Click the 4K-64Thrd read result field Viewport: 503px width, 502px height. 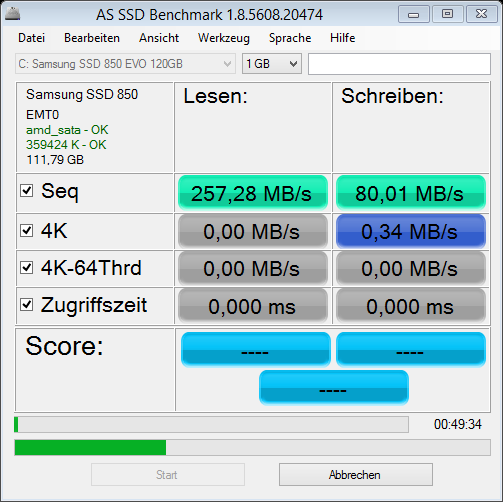point(253,269)
